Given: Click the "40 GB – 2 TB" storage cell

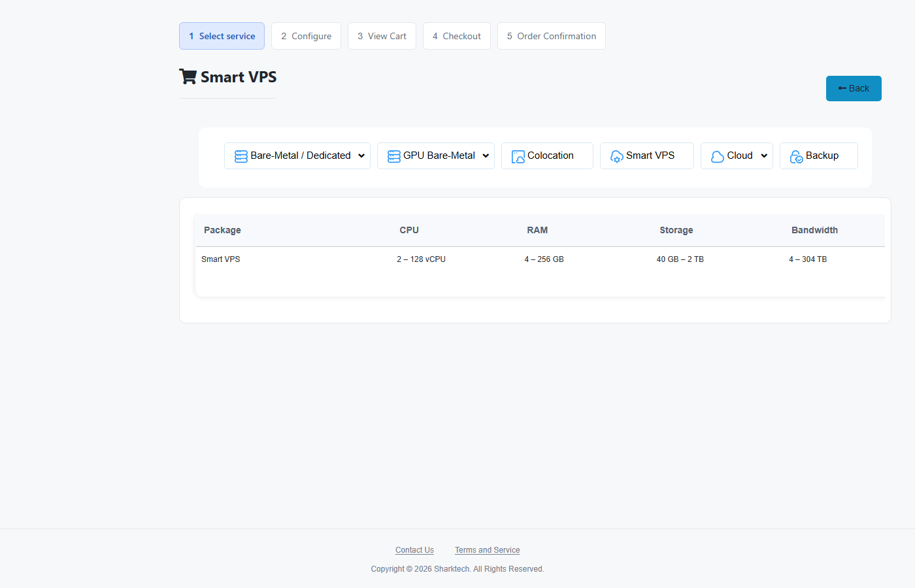Looking at the screenshot, I should [x=680, y=259].
